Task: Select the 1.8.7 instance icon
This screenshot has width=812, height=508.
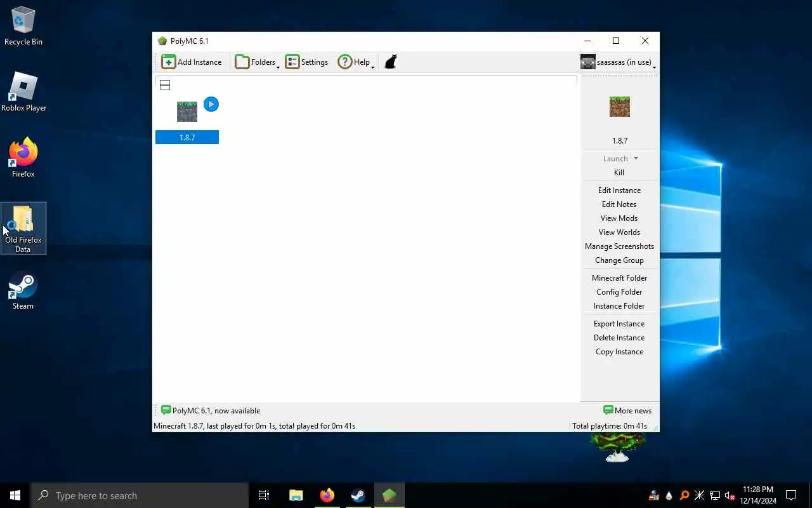Action: click(x=187, y=111)
